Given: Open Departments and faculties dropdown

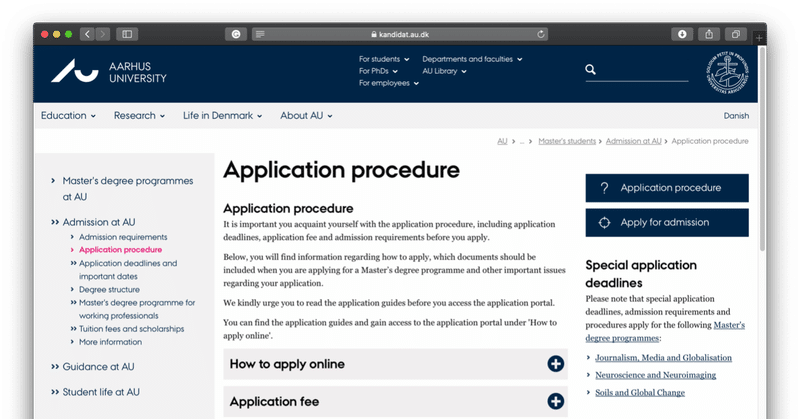Looking at the screenshot, I should point(472,59).
